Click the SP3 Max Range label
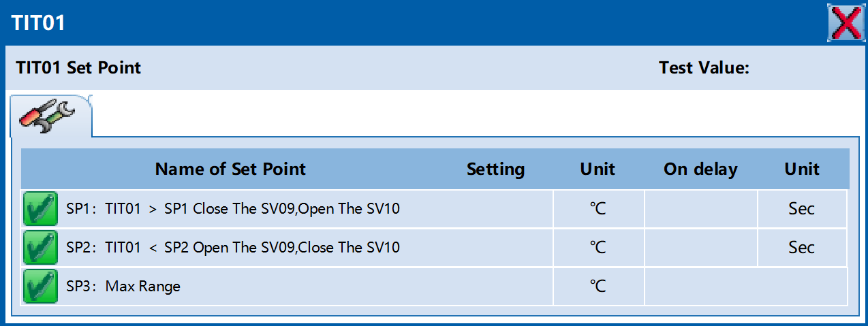This screenshot has height=326, width=868. (123, 286)
